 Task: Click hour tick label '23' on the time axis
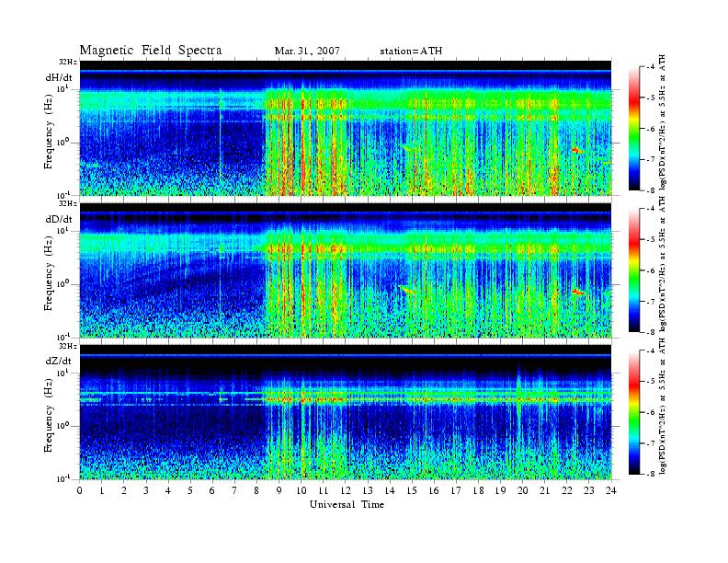click(588, 490)
